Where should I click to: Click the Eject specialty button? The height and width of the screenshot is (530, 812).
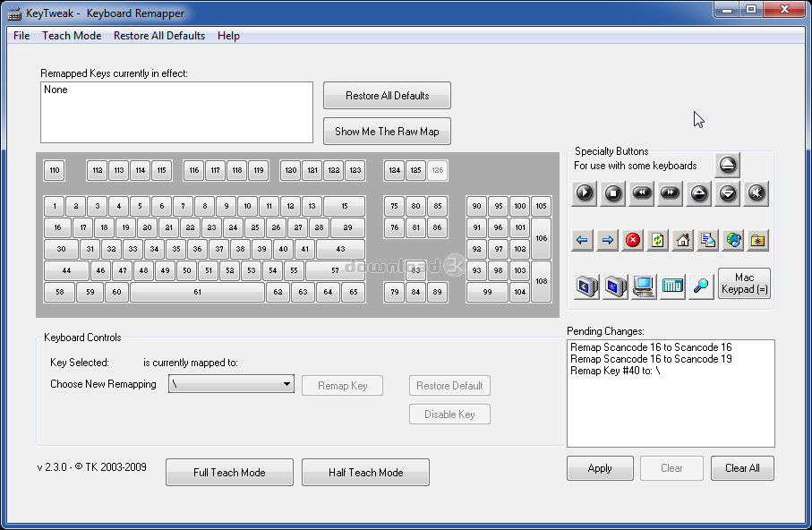click(728, 166)
